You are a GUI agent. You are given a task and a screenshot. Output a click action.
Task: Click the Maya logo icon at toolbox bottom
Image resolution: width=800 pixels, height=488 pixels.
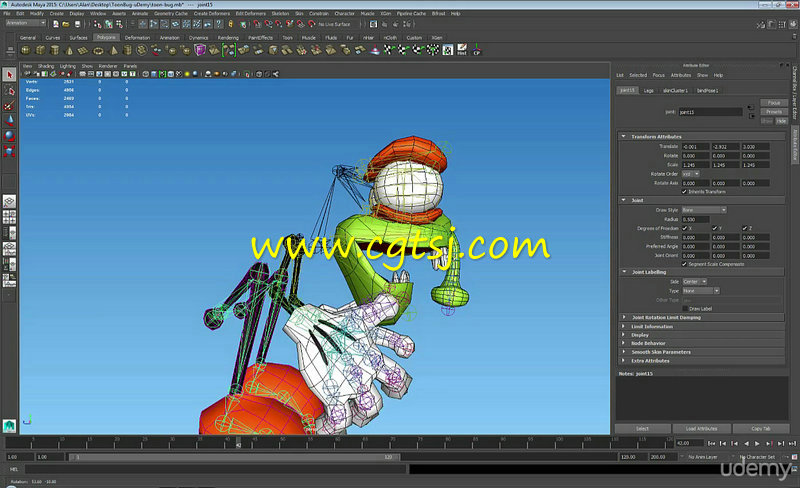9,426
